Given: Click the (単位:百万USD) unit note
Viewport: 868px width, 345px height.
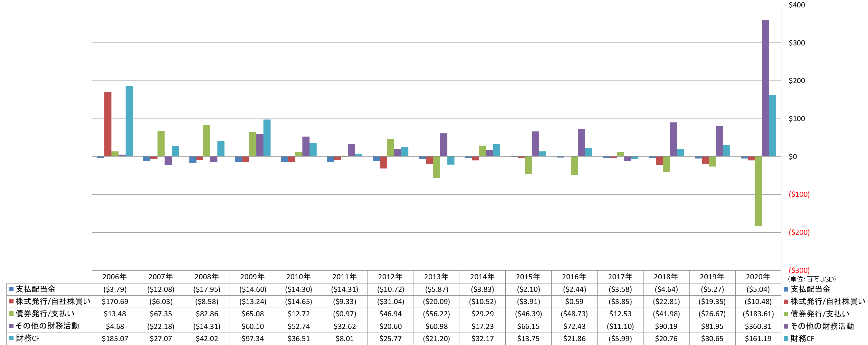Looking at the screenshot, I should [811, 279].
